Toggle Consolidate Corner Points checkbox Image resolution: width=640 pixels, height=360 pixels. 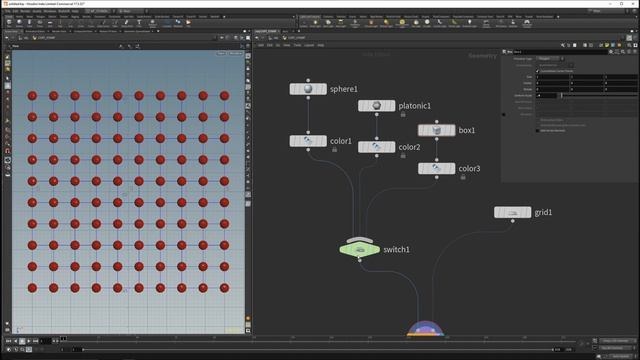tap(538, 71)
